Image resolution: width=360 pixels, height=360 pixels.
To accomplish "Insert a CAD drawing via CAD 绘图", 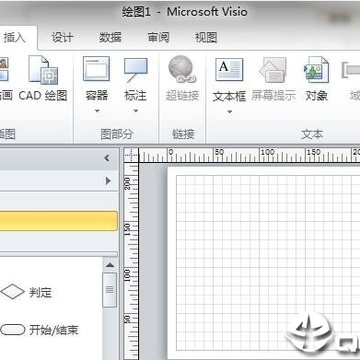I will pos(43,79).
